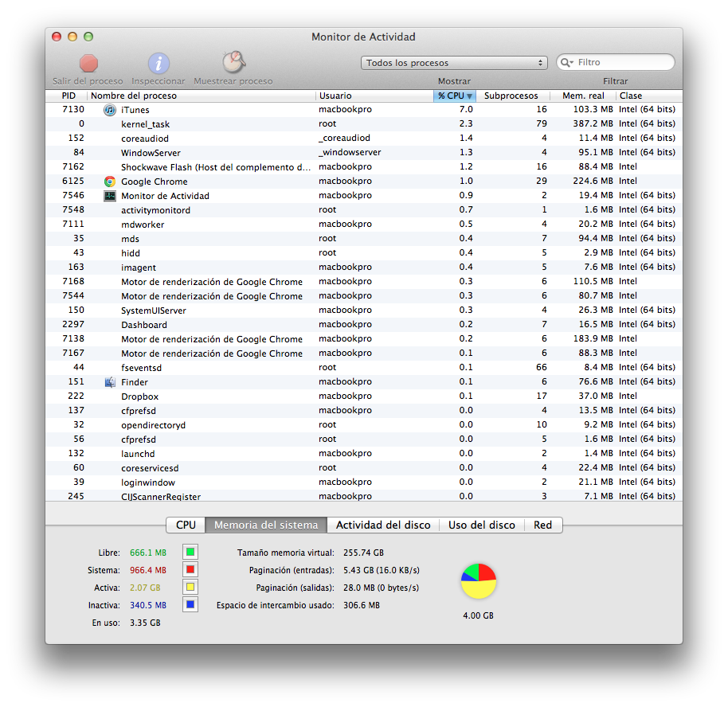Open the Red tab
Viewport: 728px width, 707px height.
pos(542,525)
